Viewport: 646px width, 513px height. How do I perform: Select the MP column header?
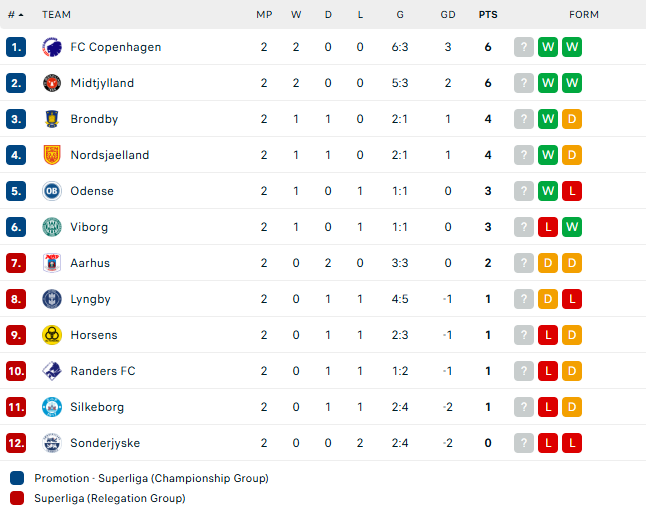(x=264, y=15)
